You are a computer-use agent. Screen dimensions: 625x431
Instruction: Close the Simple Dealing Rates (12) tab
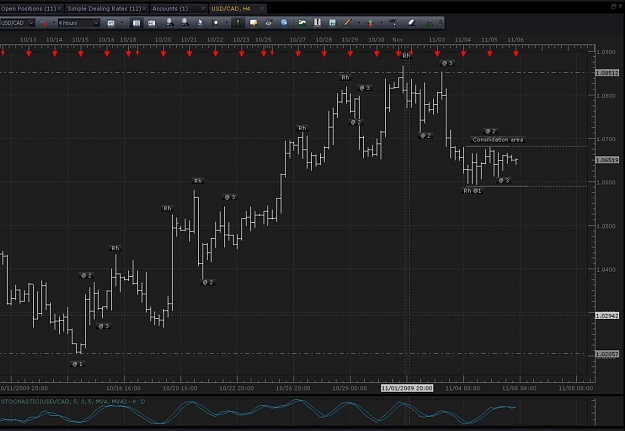(144, 8)
